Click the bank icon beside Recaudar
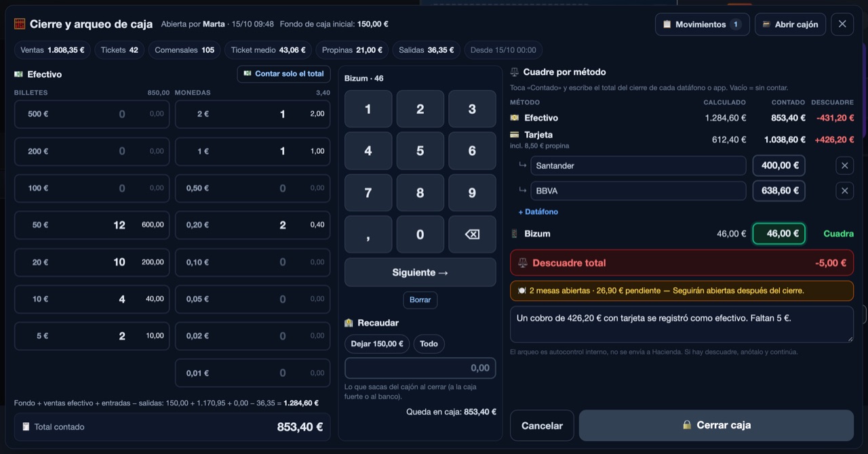This screenshot has width=868, height=454. tap(349, 323)
